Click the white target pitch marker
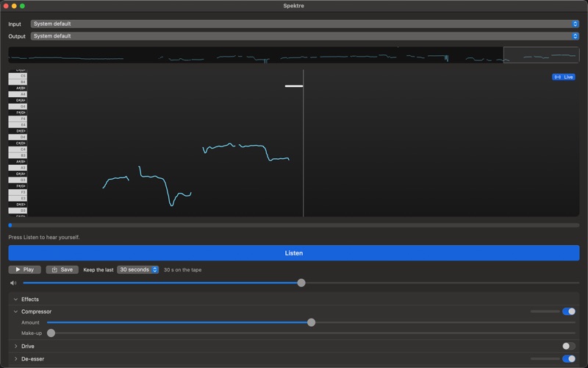The height and width of the screenshot is (368, 588). (x=293, y=86)
